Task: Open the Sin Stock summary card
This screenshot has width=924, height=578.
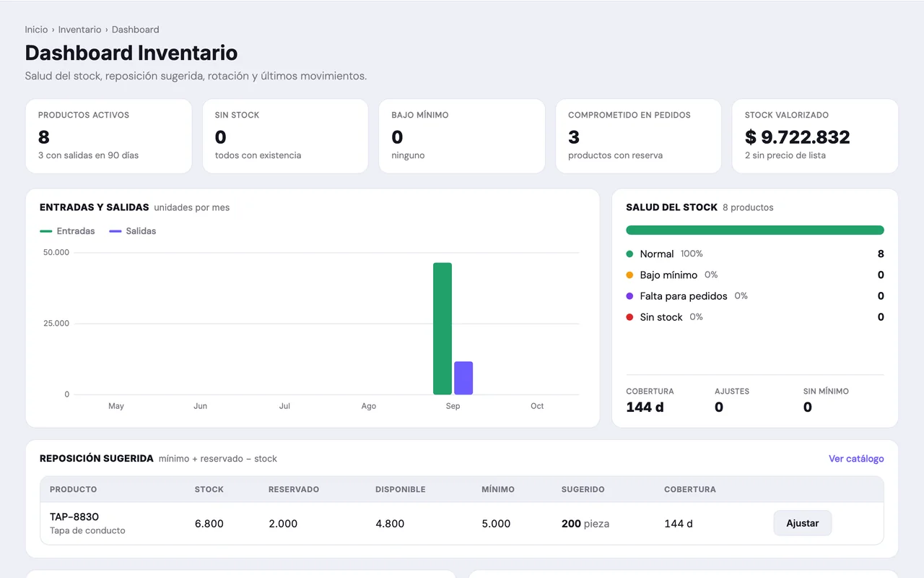Action: pos(285,136)
